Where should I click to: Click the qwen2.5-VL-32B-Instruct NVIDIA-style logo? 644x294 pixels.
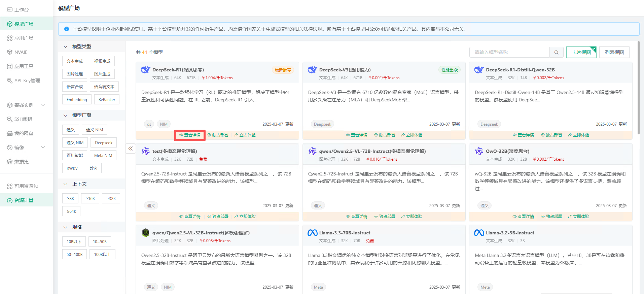pyautogui.click(x=145, y=233)
